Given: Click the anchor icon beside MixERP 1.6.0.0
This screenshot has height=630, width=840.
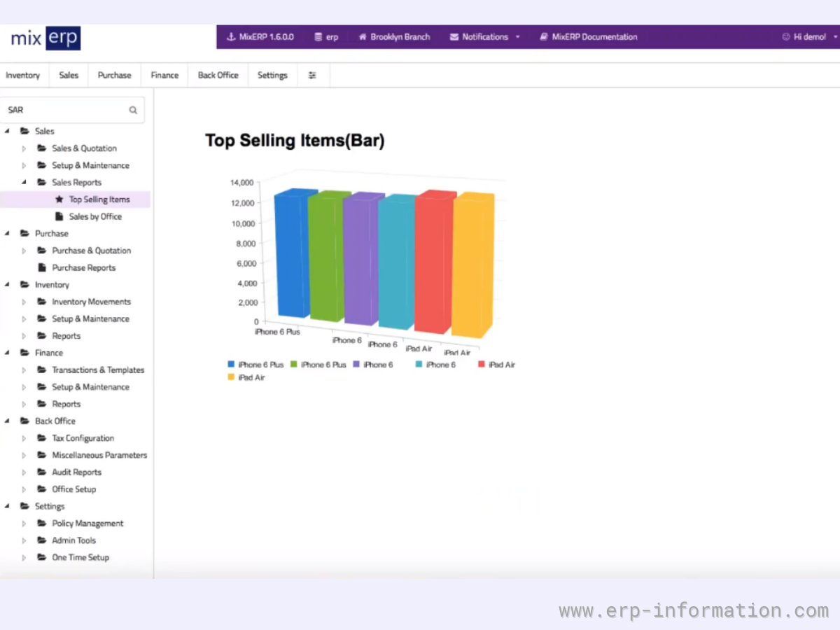Looking at the screenshot, I should point(231,37).
